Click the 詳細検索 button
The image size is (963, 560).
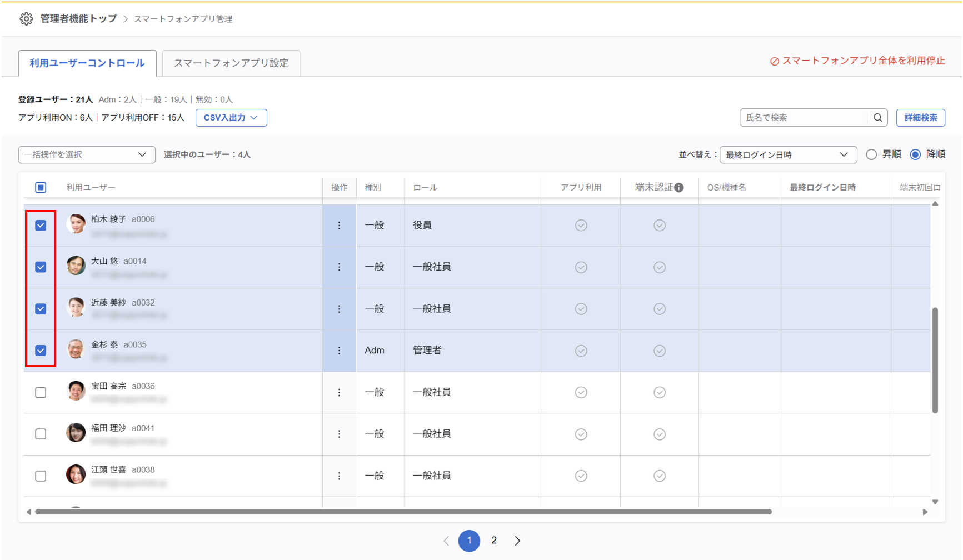pyautogui.click(x=920, y=118)
